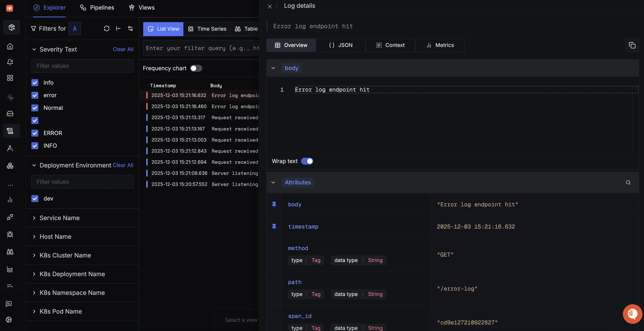Disable the Wrap text toggle
This screenshot has width=644, height=331.
click(x=307, y=161)
